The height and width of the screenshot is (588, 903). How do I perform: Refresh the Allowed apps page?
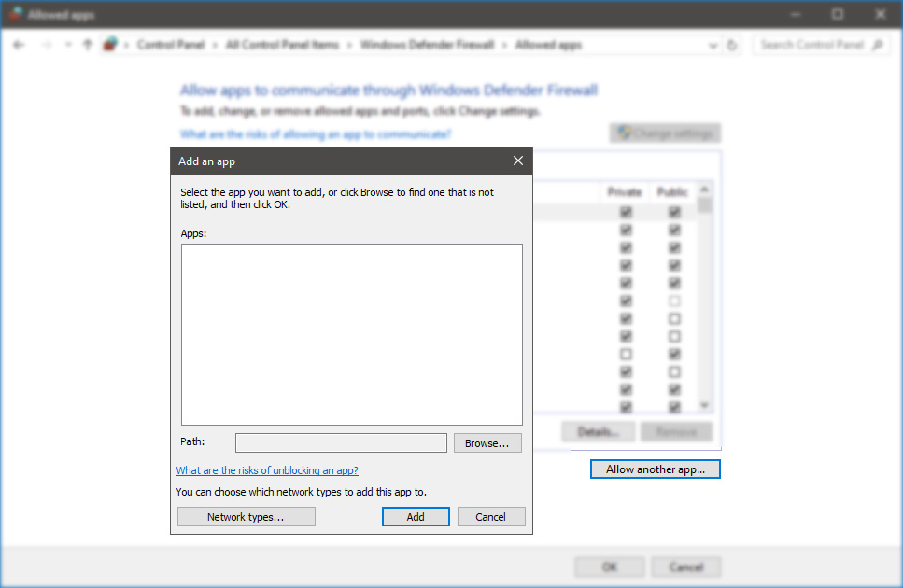coord(732,45)
